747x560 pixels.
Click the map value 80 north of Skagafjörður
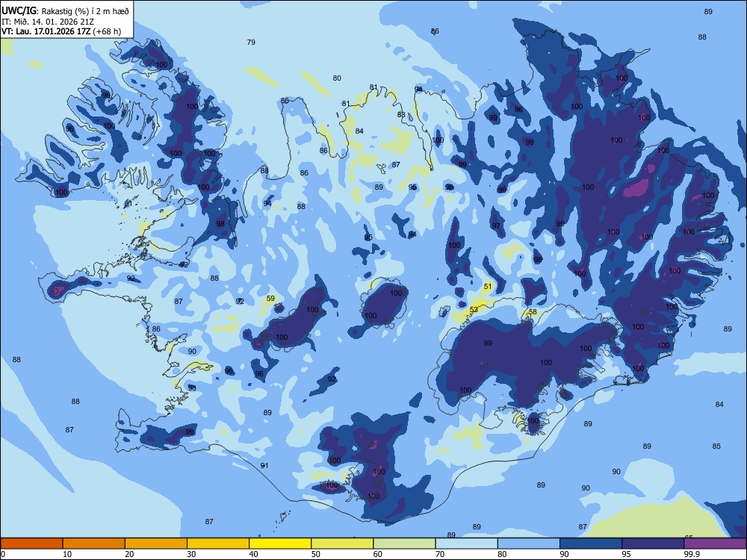337,78
